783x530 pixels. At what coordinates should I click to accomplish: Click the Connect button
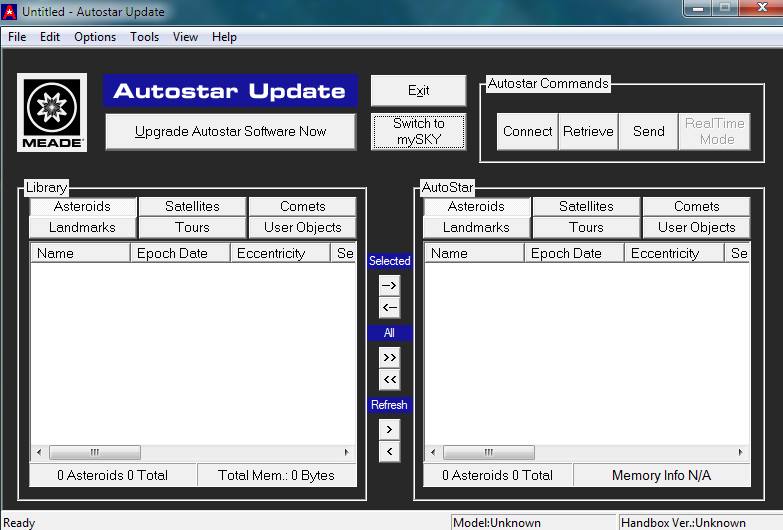[527, 131]
